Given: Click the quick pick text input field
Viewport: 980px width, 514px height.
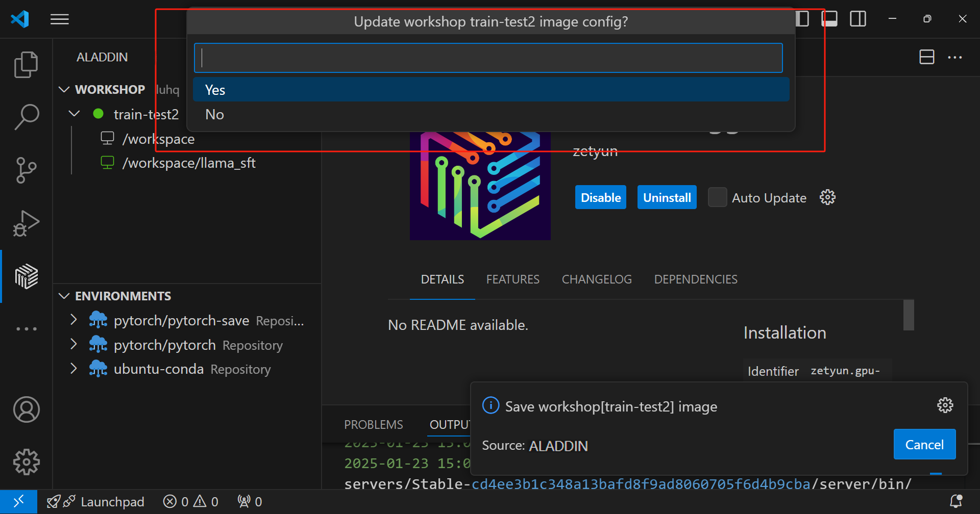Looking at the screenshot, I should tap(488, 58).
